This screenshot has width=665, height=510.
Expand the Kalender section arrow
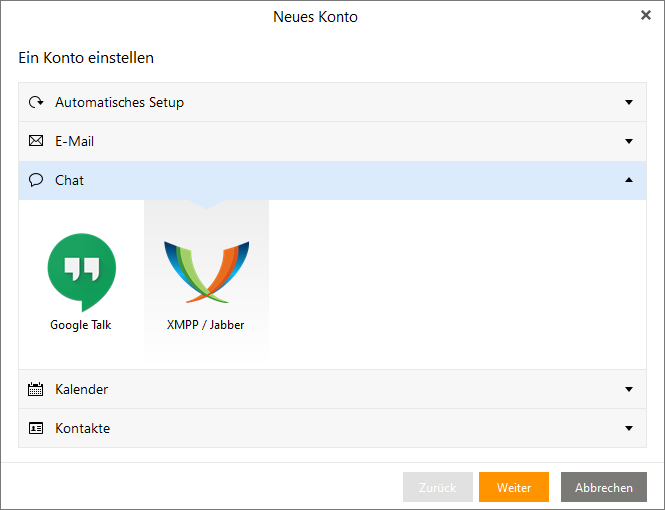pos(629,389)
